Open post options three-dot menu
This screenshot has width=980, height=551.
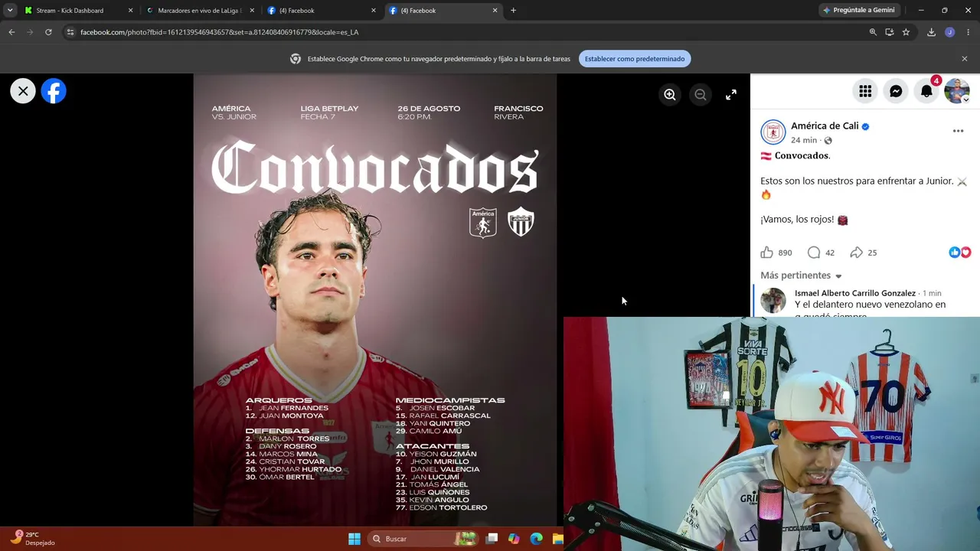[958, 132]
